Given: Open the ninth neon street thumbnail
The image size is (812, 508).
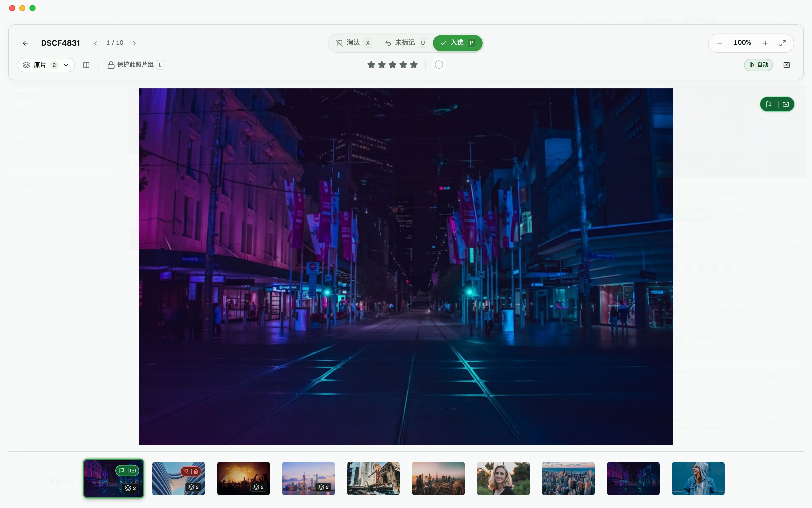Looking at the screenshot, I should point(633,479).
